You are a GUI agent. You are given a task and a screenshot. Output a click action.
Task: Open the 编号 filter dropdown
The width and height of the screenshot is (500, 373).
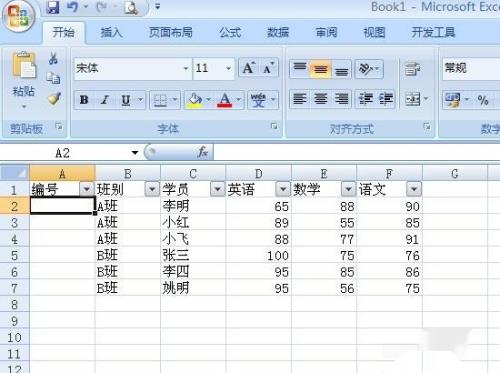(87, 189)
